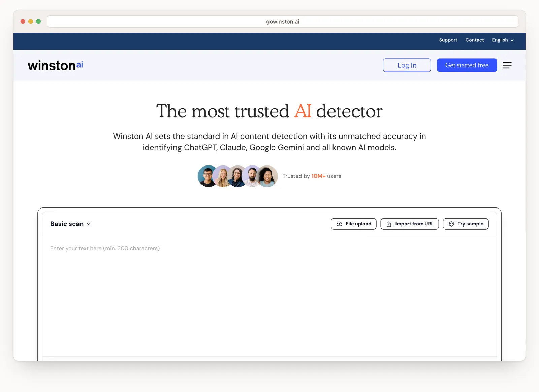Open the Support link
The width and height of the screenshot is (539, 392).
(448, 40)
